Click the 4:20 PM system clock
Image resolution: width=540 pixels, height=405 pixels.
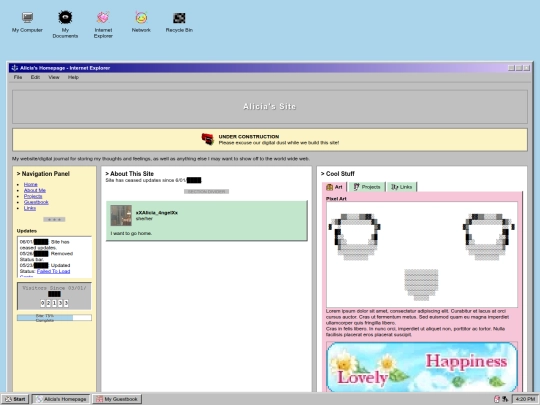tap(525, 399)
